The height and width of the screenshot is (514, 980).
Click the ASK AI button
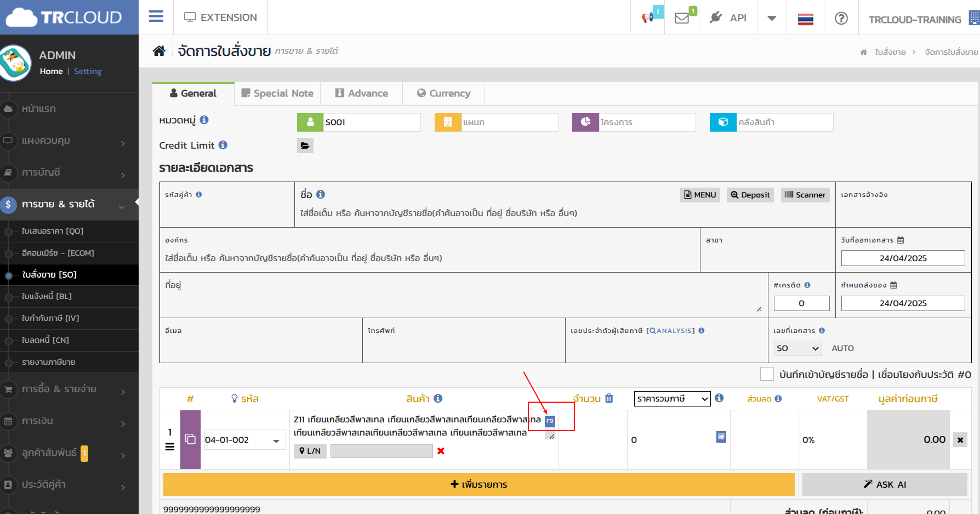point(885,484)
